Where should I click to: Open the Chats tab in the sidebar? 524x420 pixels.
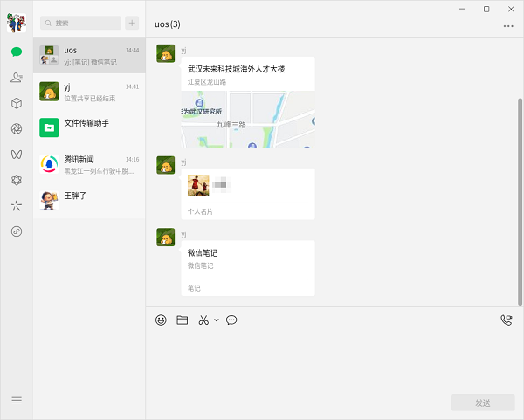(16, 52)
